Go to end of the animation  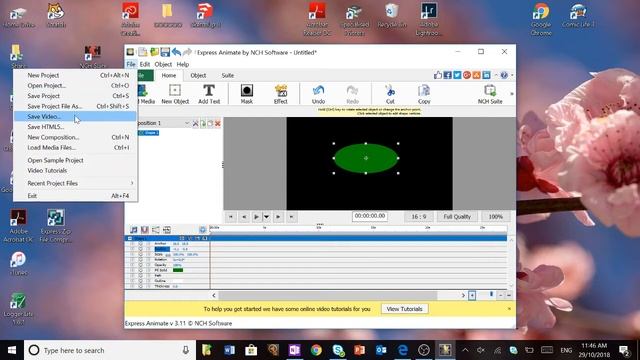[x=291, y=217]
